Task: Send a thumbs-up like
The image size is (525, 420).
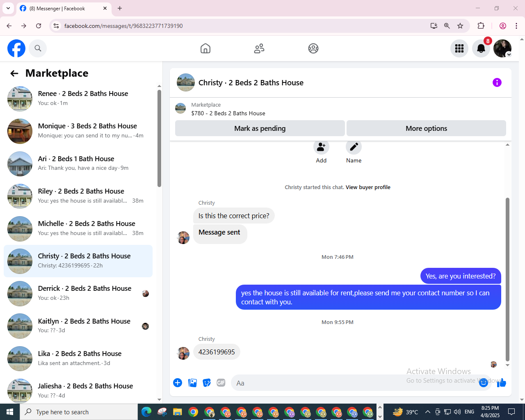Action: (x=502, y=383)
